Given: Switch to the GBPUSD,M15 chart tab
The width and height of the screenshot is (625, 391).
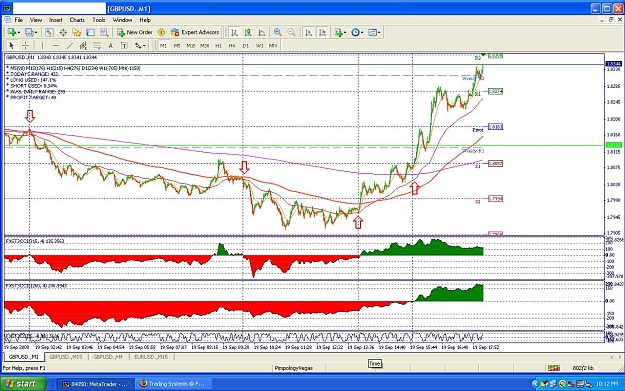Looking at the screenshot, I should click(x=66, y=357).
